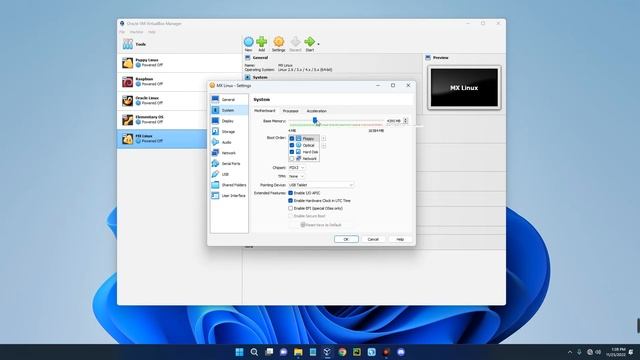Open File menu in VirtualBox Manager
Viewport: 640px width, 360px height.
(122, 32)
